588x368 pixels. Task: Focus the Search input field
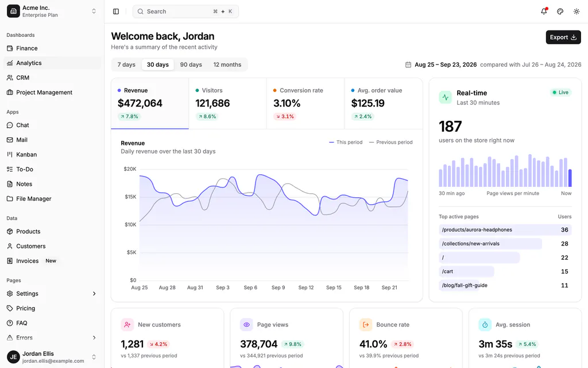(185, 11)
